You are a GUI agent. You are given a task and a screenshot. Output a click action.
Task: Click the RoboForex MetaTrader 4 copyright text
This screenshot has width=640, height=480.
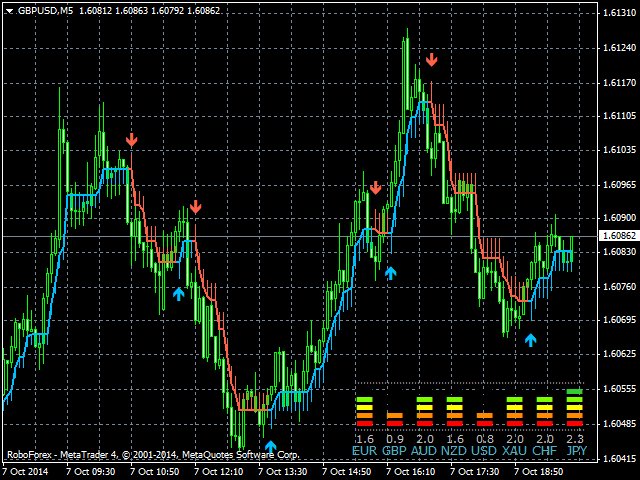tap(152, 454)
